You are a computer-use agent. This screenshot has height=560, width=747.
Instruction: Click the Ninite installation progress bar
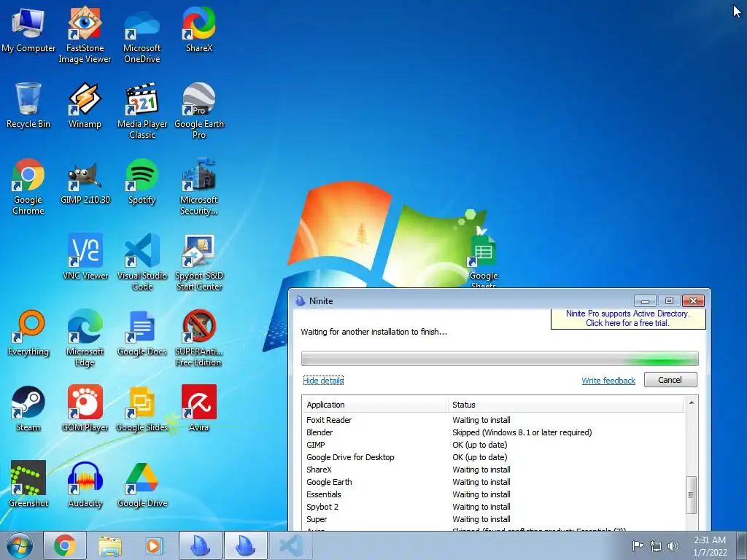(500, 358)
